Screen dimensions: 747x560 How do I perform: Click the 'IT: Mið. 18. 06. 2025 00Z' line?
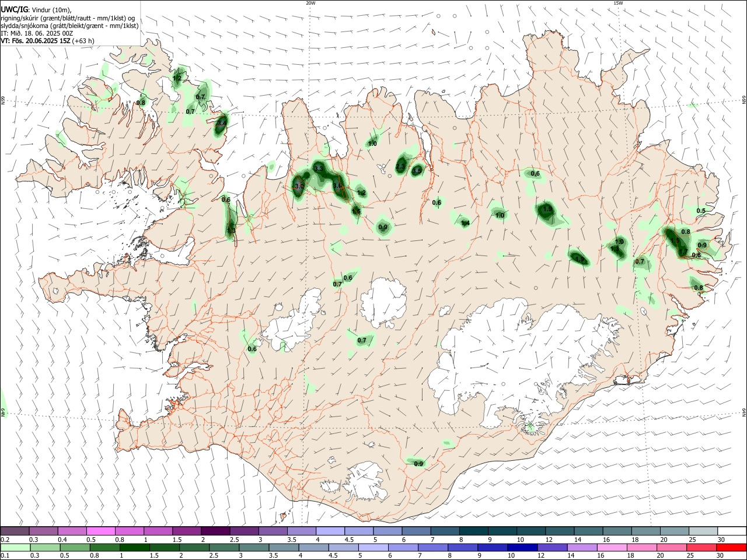tap(37, 33)
